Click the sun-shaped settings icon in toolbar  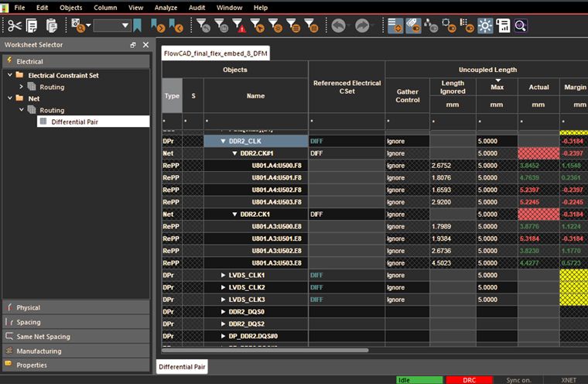pos(485,26)
